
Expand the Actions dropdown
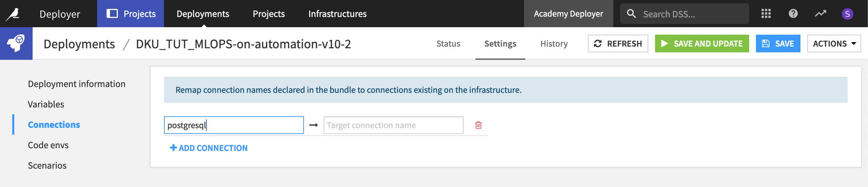[834, 44]
